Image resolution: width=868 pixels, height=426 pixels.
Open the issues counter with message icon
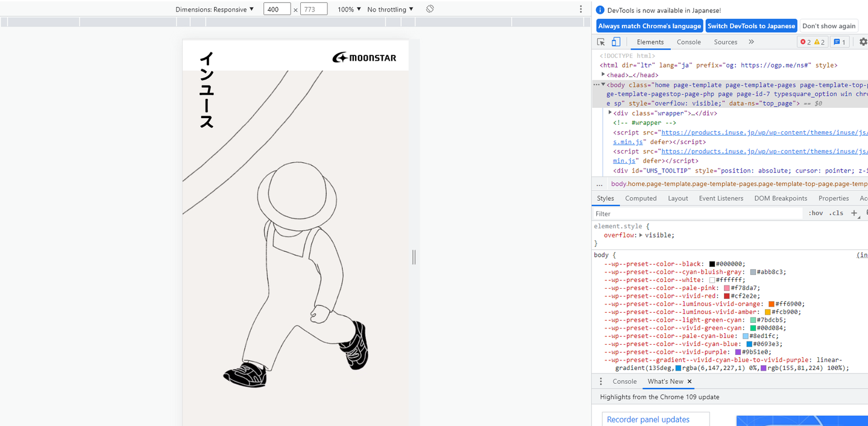tap(839, 42)
